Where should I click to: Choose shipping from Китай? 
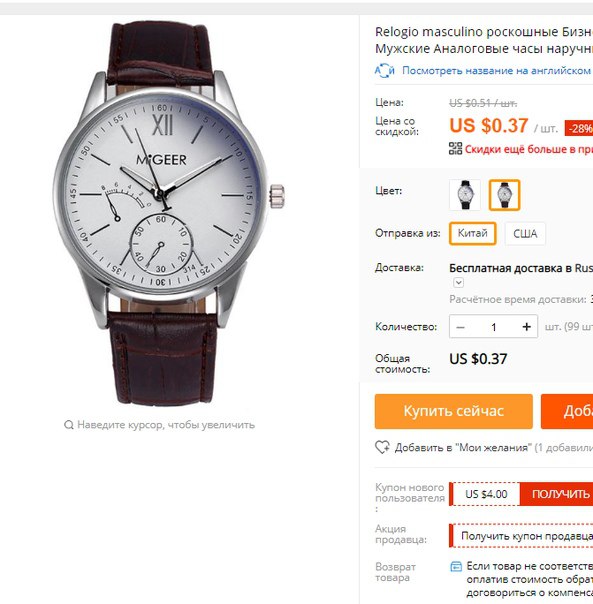pos(472,233)
